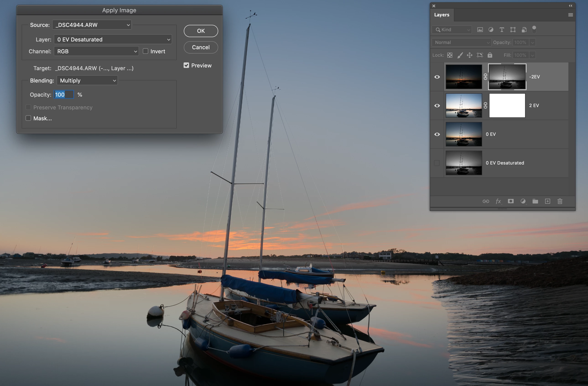Click the delete layer trash icon
The image size is (588, 386).
[x=560, y=201]
